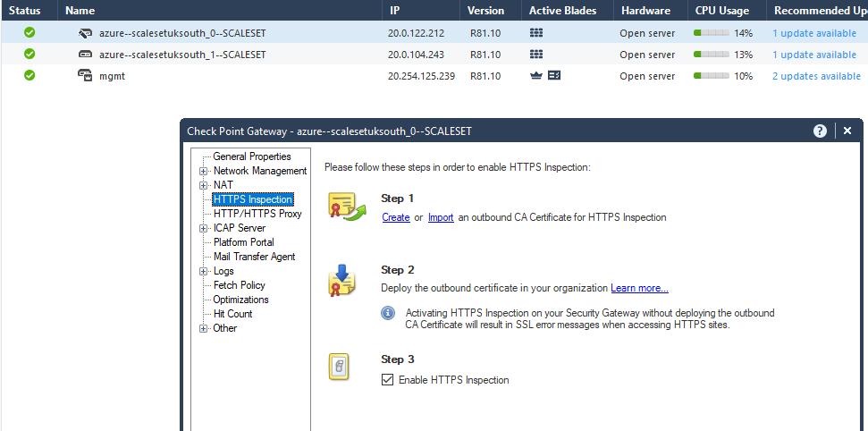Open 1 update available for scalesetuksouth_1
868x431 pixels.
pos(813,55)
